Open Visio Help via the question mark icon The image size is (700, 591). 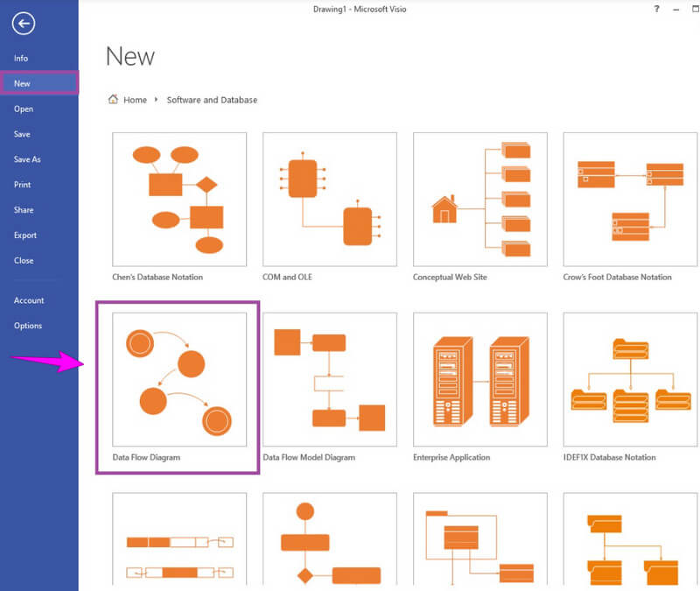click(656, 9)
